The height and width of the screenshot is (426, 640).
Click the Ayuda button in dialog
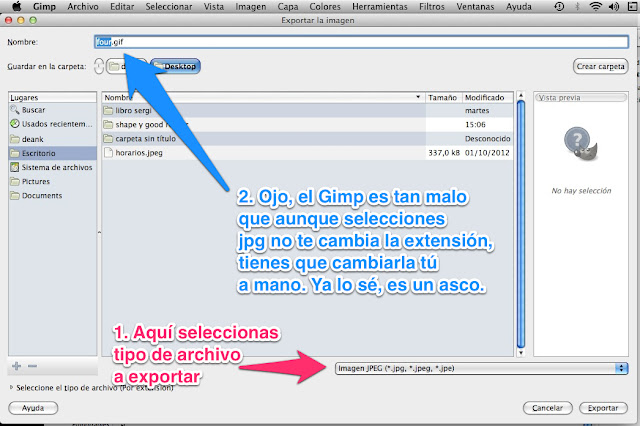(x=33, y=408)
